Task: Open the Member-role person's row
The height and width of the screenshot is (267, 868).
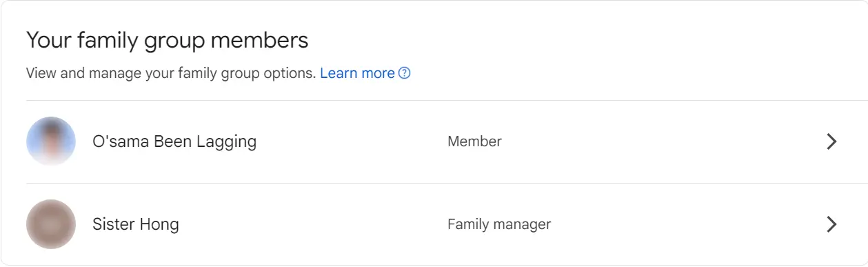Action: (x=434, y=141)
